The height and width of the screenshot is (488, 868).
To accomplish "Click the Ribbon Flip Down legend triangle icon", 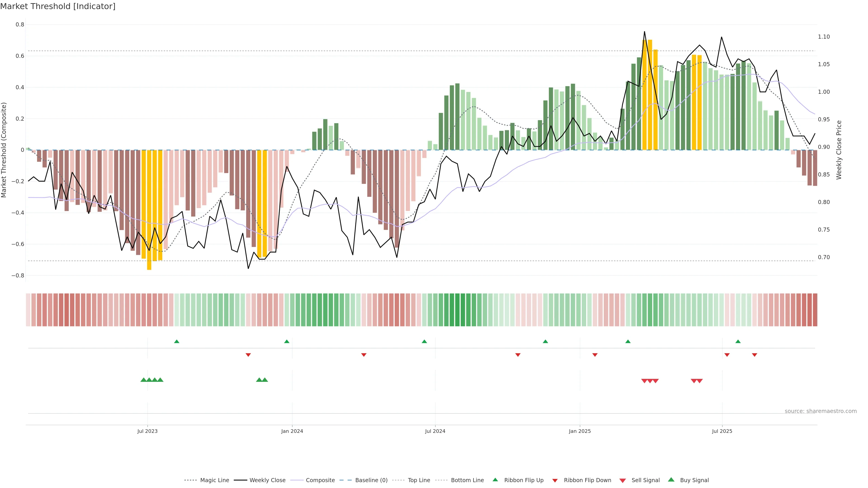I will point(555,480).
